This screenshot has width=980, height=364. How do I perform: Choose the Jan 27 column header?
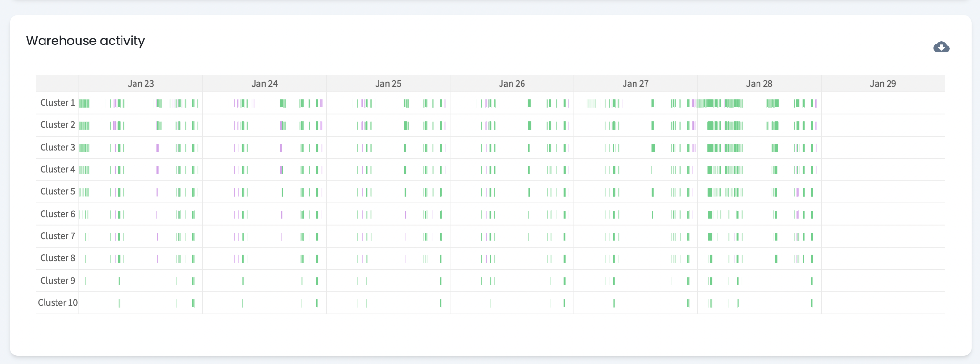tap(635, 84)
